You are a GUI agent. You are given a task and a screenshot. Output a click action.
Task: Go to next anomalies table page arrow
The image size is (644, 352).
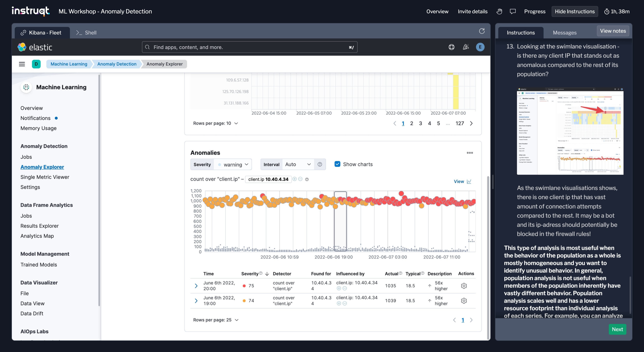[x=471, y=320]
